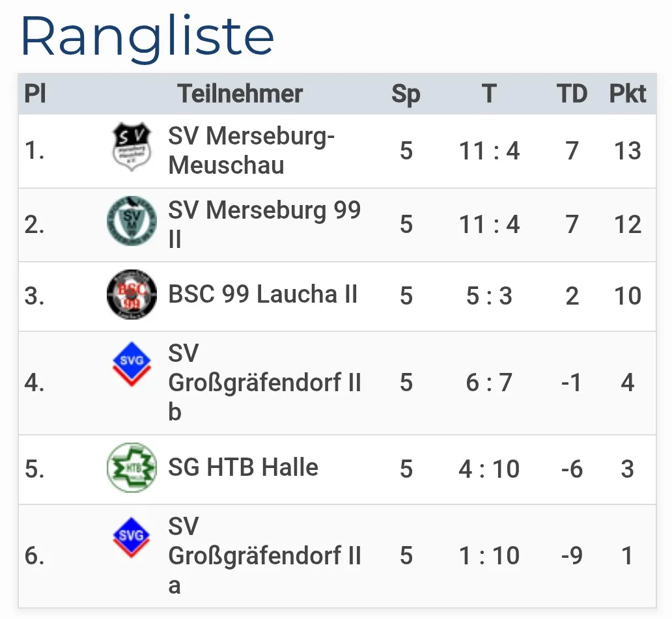Open the SV Großgräfendorf II a team name
Screen dimensions: 672x619
pos(264,556)
